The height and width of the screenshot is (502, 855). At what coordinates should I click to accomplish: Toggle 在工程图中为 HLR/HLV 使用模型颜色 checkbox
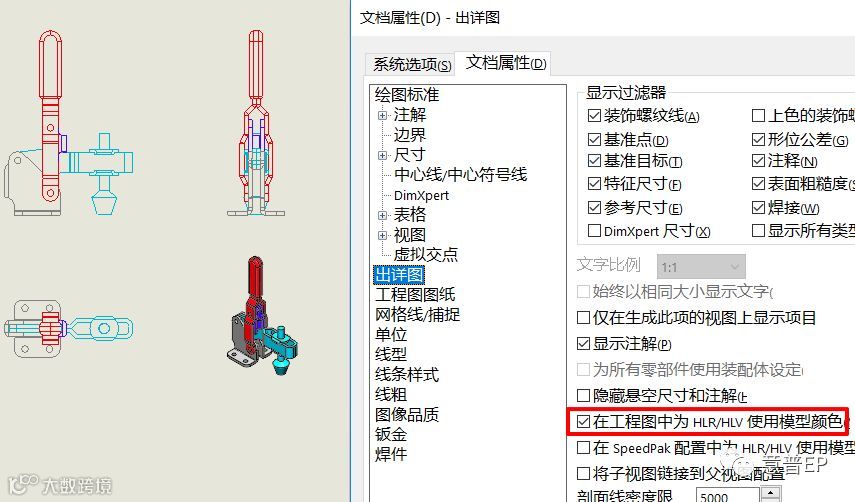tap(583, 421)
